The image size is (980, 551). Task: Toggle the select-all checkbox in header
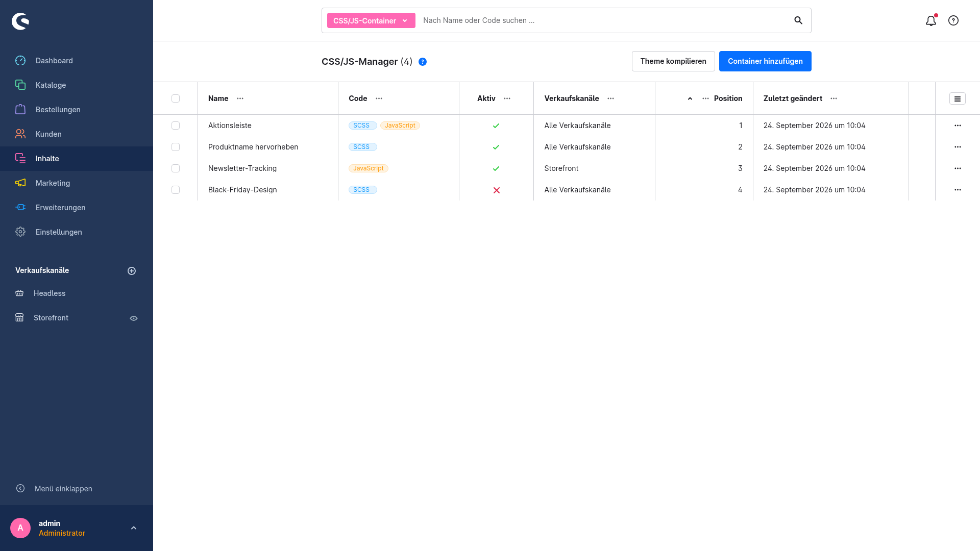[x=176, y=98]
